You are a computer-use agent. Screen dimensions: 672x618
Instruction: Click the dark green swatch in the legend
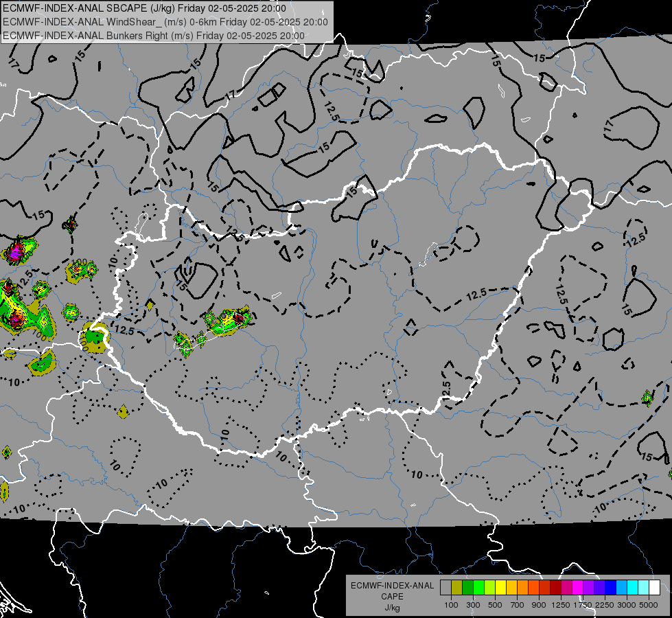(467, 587)
